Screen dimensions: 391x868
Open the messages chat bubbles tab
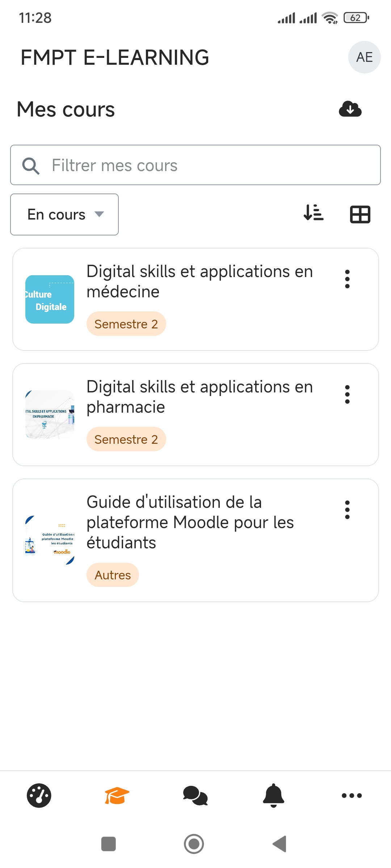coord(195,795)
